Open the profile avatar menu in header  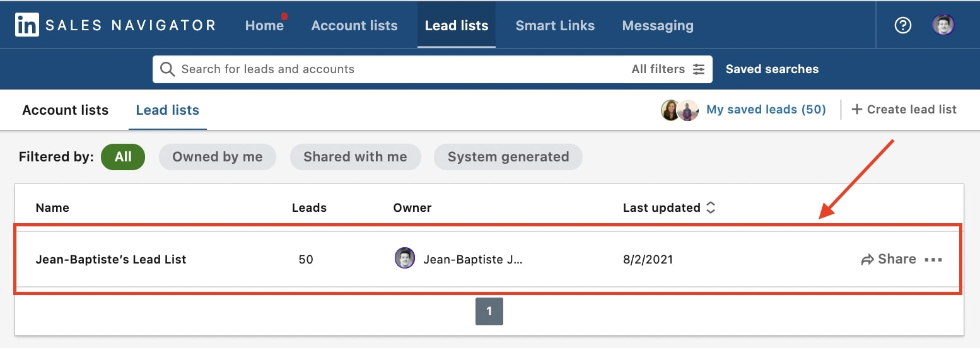[943, 25]
